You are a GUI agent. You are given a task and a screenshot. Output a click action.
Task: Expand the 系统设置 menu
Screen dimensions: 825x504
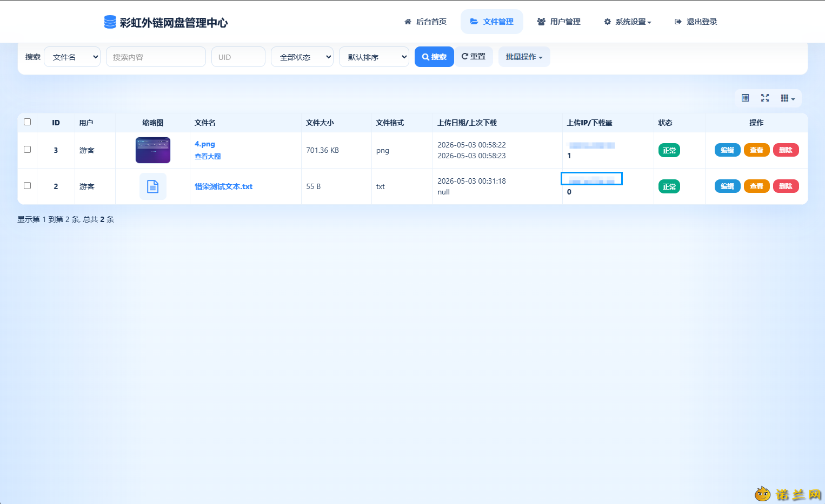click(x=628, y=22)
